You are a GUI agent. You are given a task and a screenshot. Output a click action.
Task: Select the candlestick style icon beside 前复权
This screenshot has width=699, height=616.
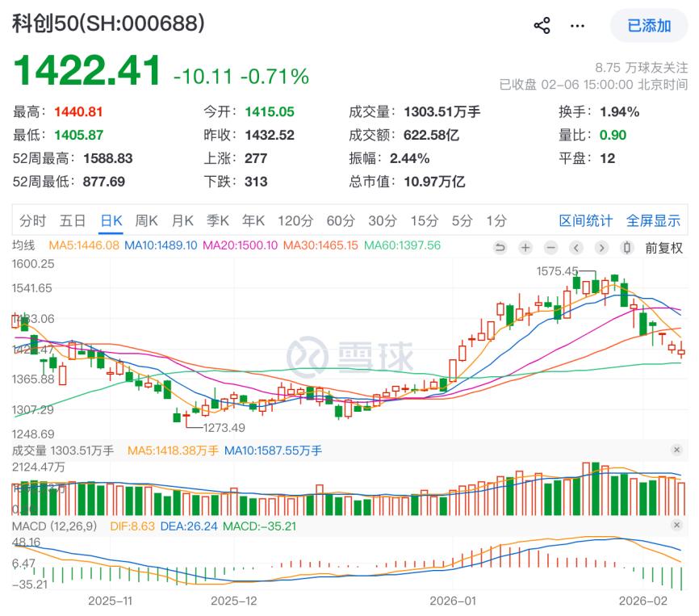pos(627,247)
